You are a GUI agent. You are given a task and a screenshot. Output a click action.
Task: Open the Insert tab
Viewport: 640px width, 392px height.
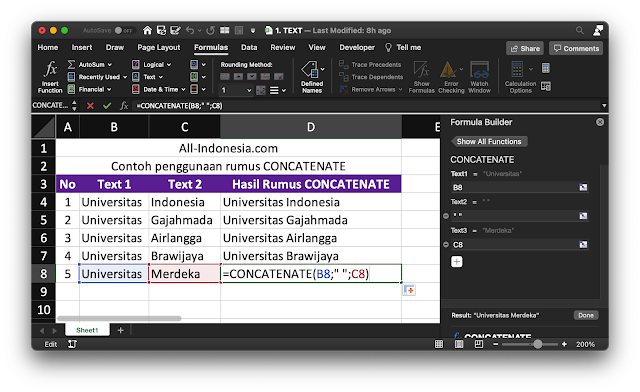tap(82, 47)
